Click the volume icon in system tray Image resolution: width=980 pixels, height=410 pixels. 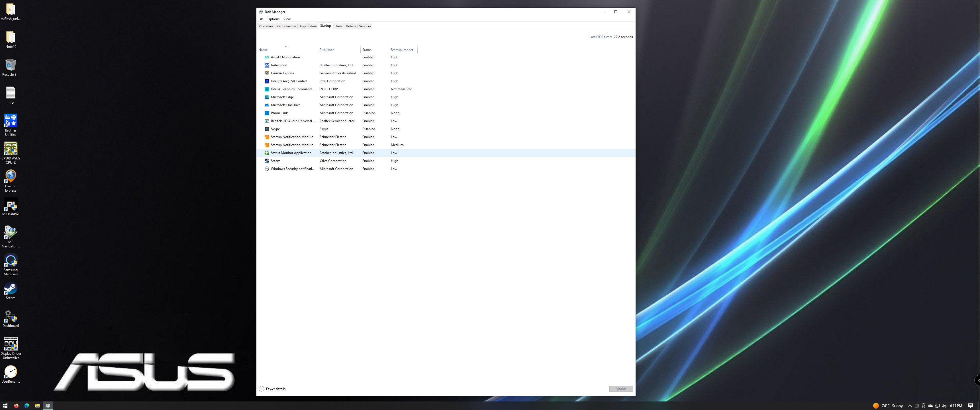pos(944,406)
